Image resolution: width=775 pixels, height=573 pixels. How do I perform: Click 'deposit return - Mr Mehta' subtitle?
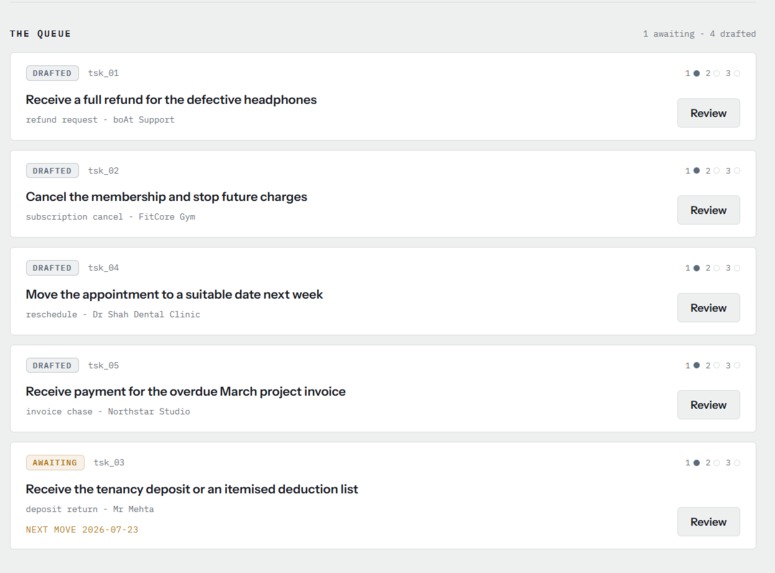click(89, 509)
